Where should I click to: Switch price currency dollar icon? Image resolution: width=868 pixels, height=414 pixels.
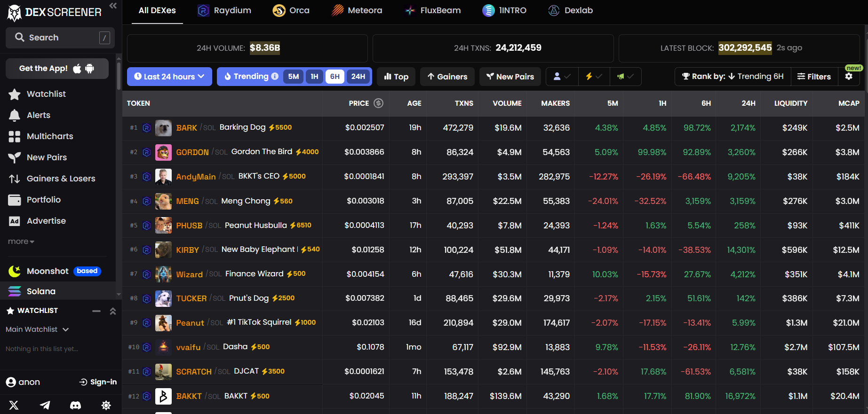pos(378,103)
